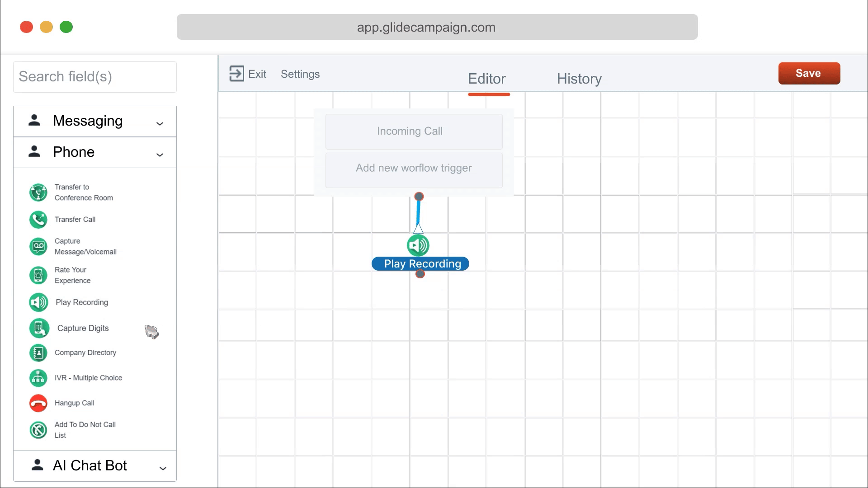Click the Company Directory icon

click(38, 353)
